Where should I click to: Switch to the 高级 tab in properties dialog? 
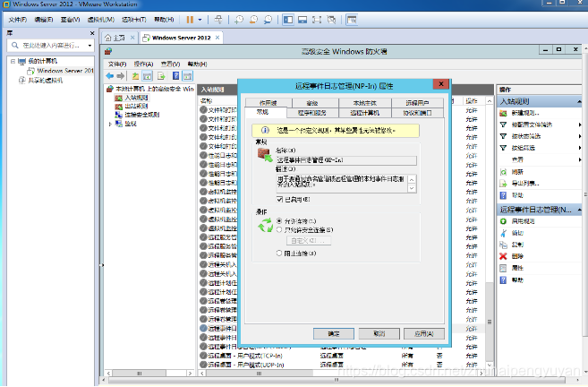(312, 103)
